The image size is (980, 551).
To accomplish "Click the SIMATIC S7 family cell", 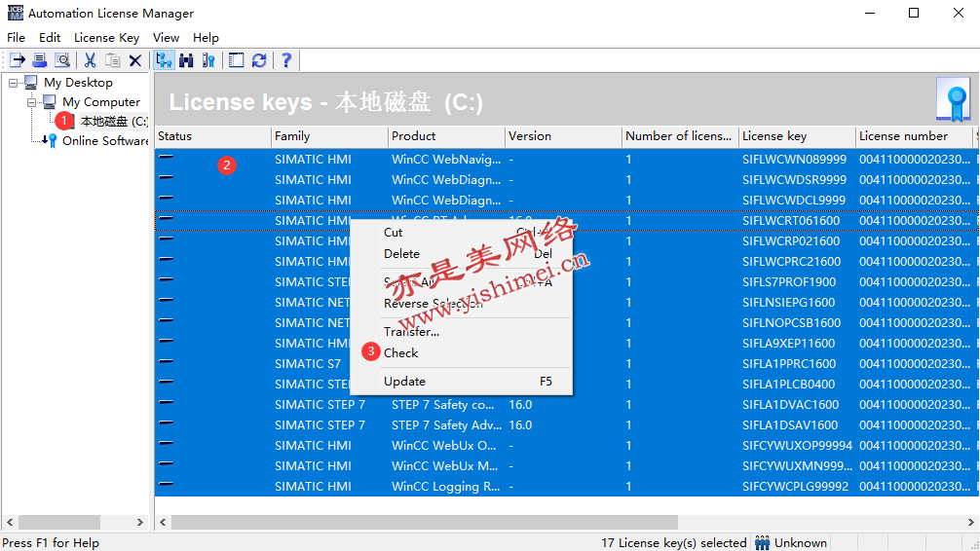I will pyautogui.click(x=308, y=363).
